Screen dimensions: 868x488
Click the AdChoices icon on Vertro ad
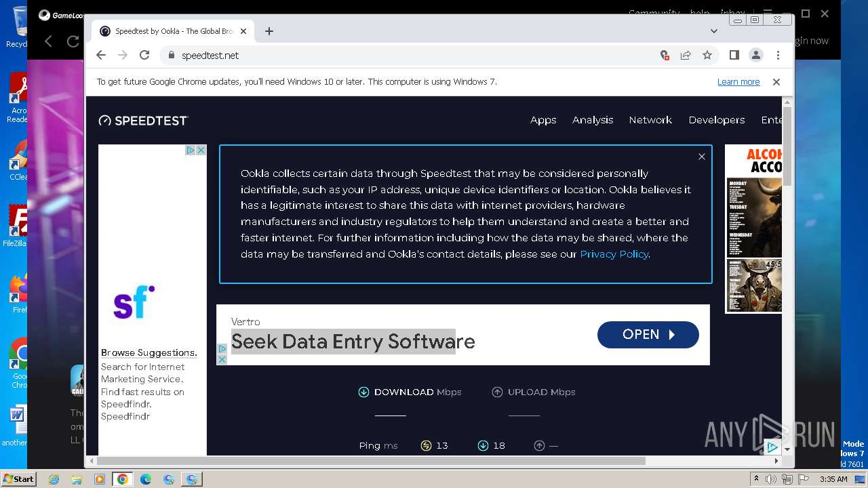[x=222, y=349]
